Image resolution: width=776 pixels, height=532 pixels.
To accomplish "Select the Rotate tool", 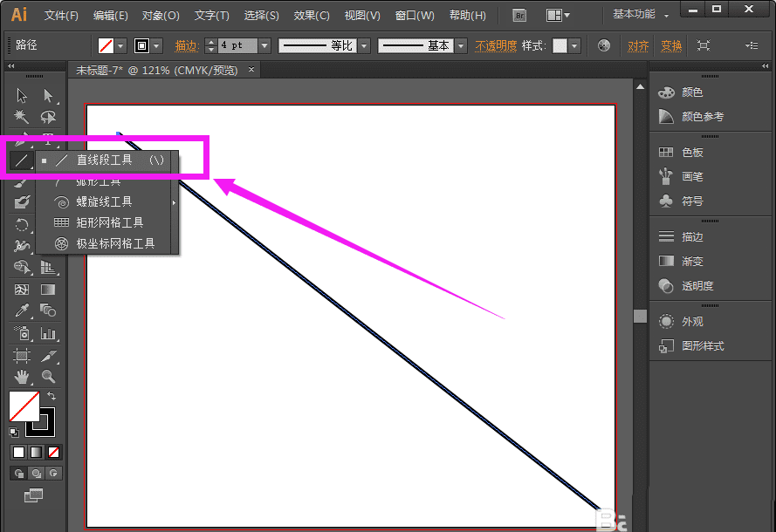I will [x=21, y=225].
